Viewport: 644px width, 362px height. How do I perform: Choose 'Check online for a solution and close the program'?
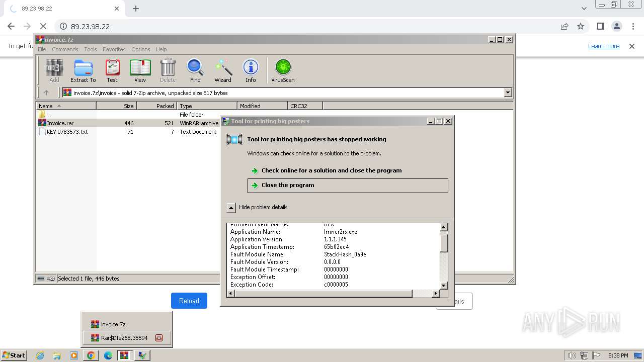(332, 170)
